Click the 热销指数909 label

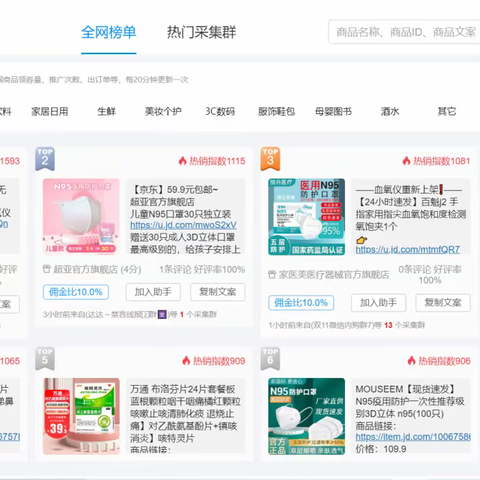(x=219, y=361)
